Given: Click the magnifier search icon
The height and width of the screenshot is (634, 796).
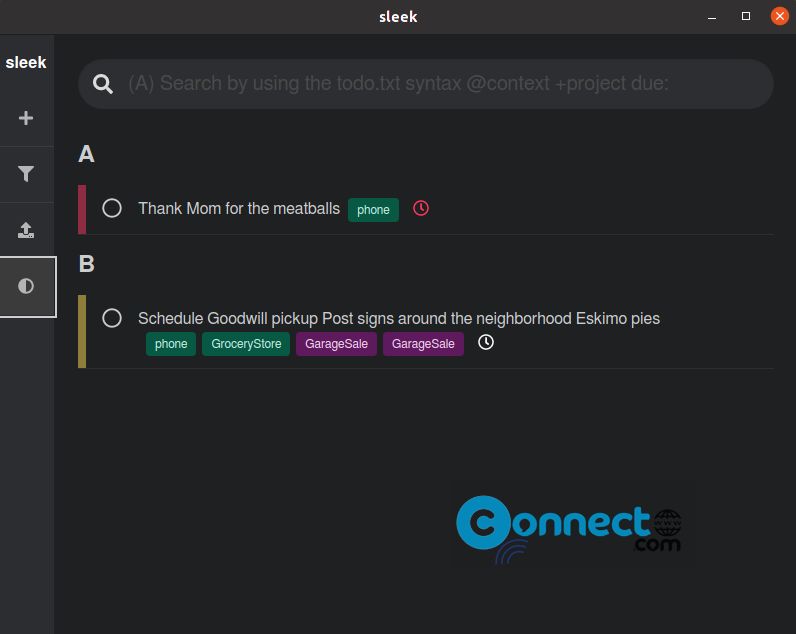Looking at the screenshot, I should point(103,84).
